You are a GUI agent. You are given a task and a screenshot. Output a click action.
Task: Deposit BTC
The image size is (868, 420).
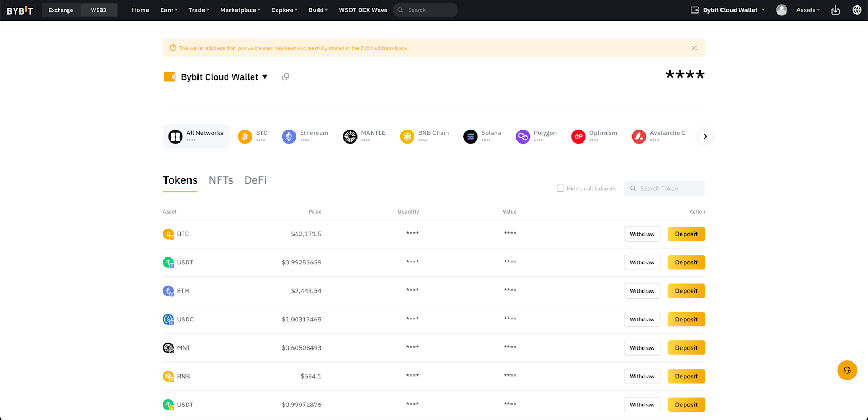pyautogui.click(x=686, y=234)
